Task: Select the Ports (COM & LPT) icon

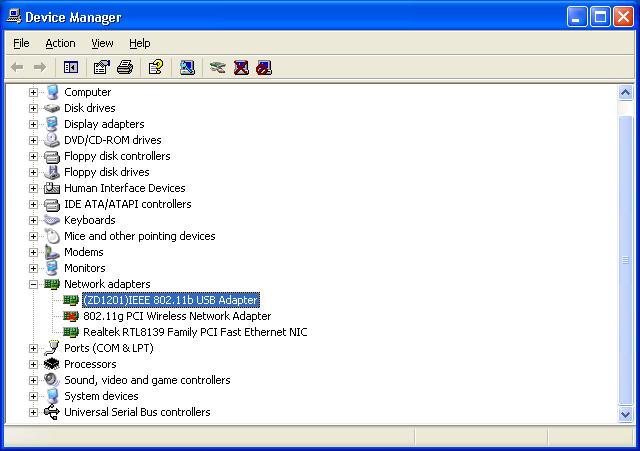Action: point(52,348)
